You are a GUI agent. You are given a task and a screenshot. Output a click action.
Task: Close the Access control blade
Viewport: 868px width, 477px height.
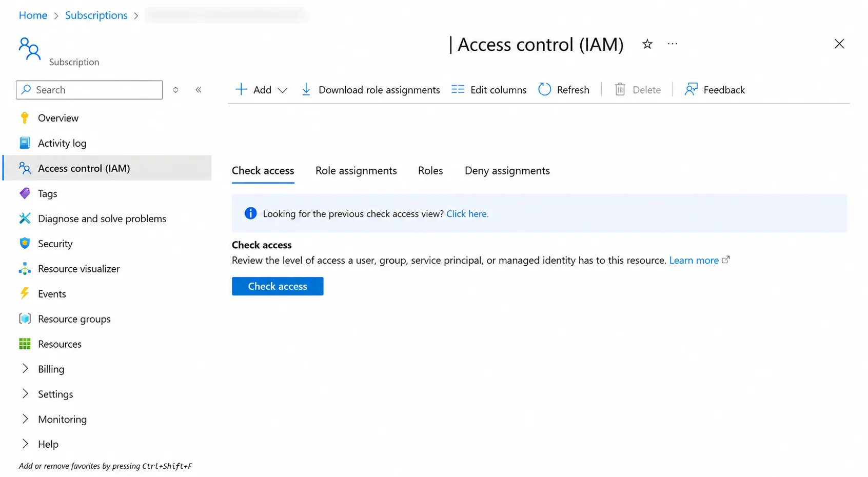click(839, 44)
